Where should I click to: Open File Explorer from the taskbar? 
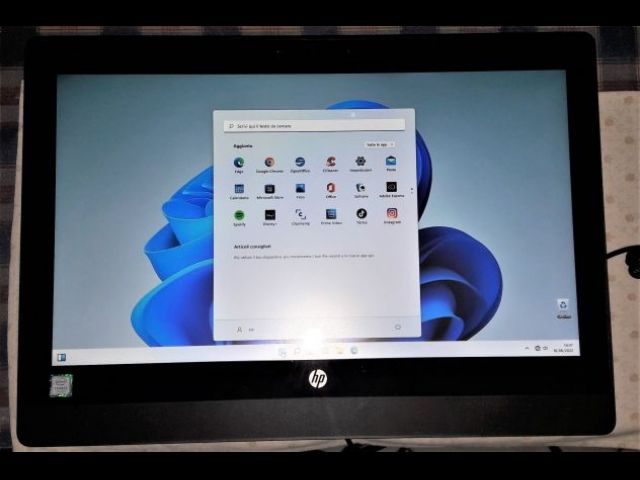coord(340,351)
